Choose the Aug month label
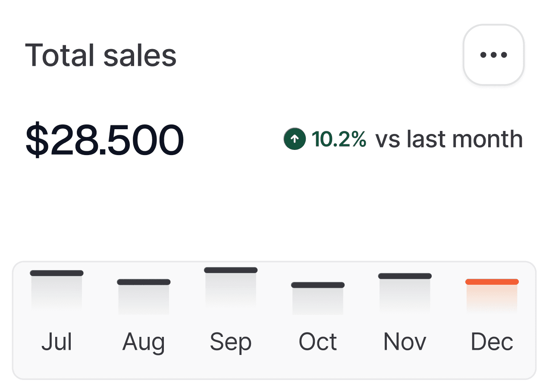 (144, 342)
